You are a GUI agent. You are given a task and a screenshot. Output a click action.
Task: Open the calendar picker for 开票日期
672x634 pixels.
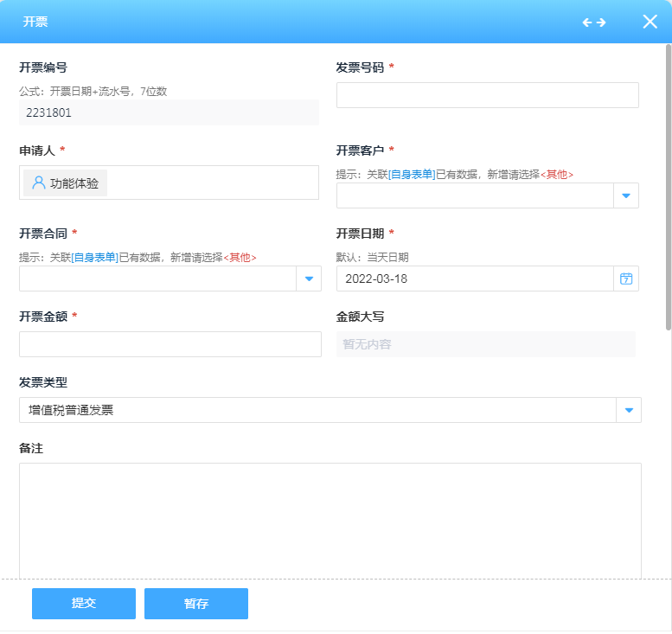tap(626, 279)
